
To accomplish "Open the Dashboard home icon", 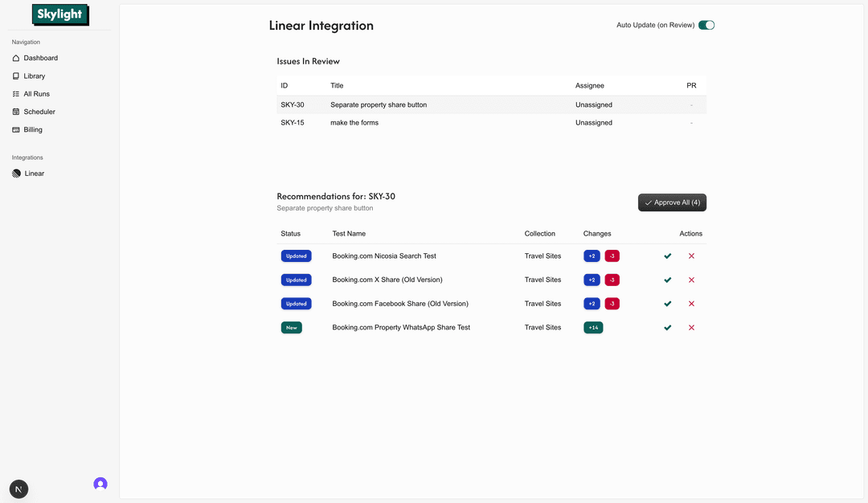I will coord(16,58).
